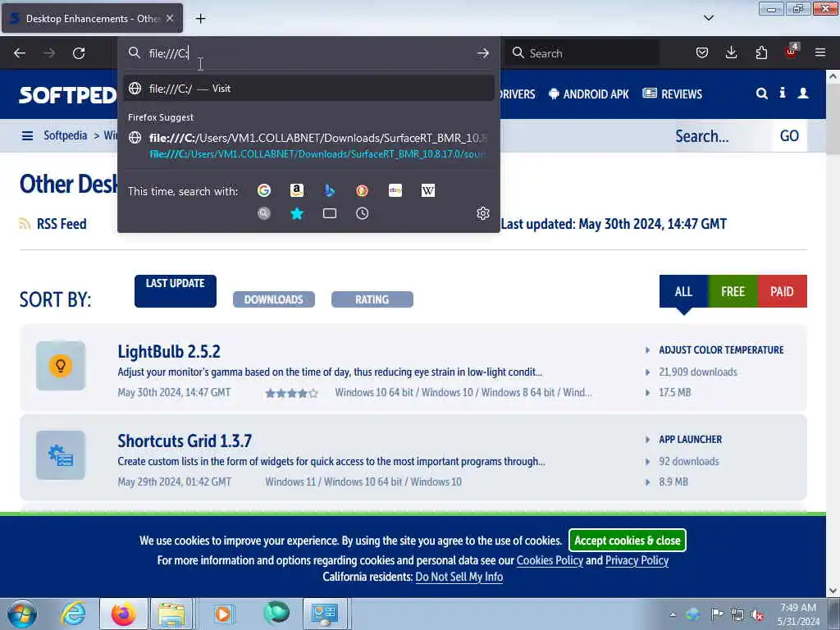Search this time with DuckDuckGo icon
The width and height of the screenshot is (840, 630).
[362, 190]
